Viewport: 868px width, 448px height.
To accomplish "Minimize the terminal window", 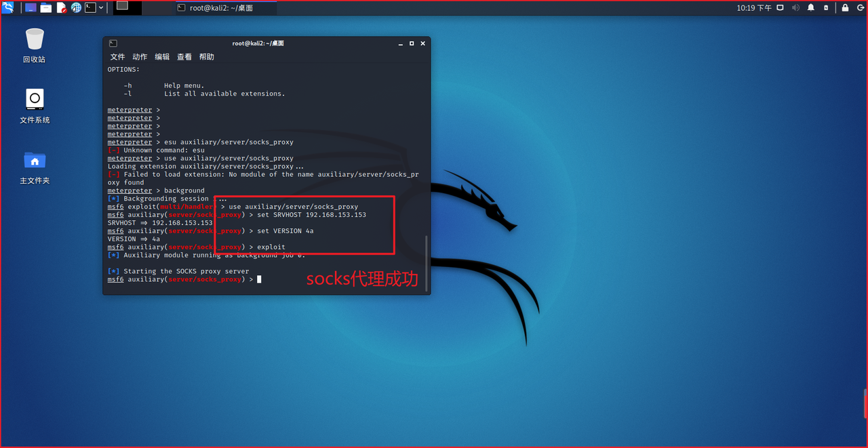I will tap(401, 43).
